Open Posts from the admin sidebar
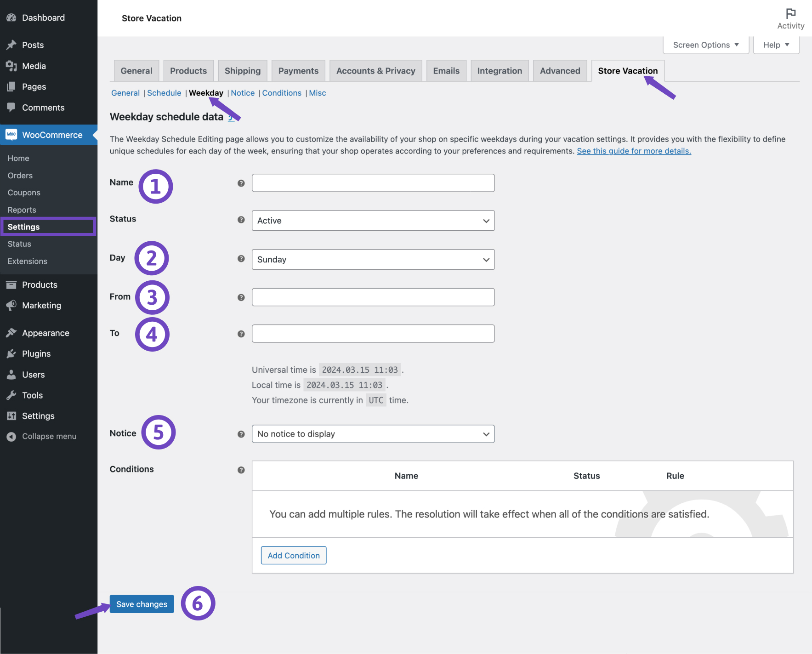Viewport: 812px width, 654px height. coord(32,45)
